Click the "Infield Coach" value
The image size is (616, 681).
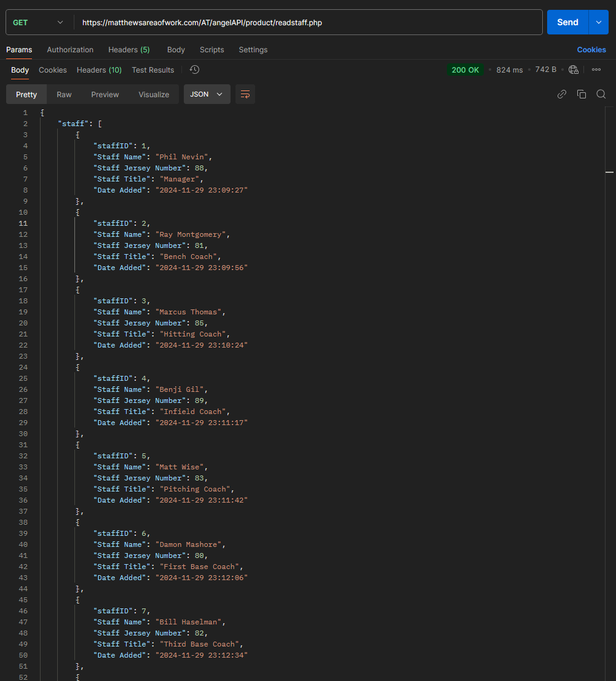192,412
